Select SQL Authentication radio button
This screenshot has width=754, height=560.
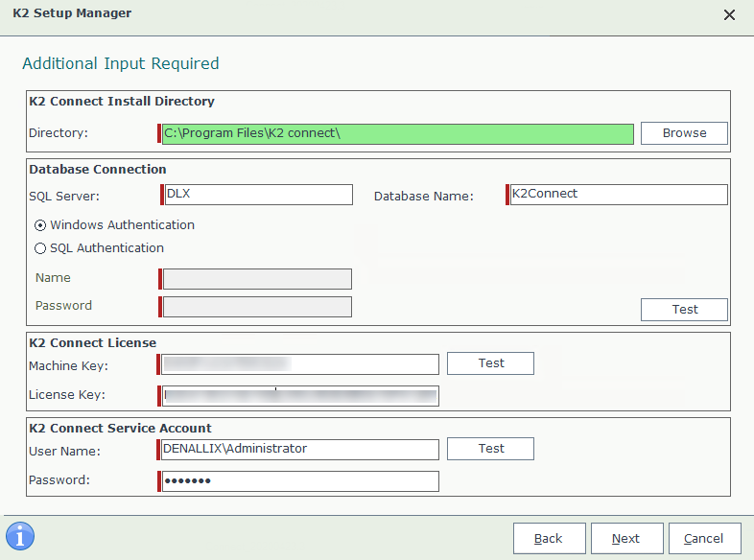click(40, 248)
